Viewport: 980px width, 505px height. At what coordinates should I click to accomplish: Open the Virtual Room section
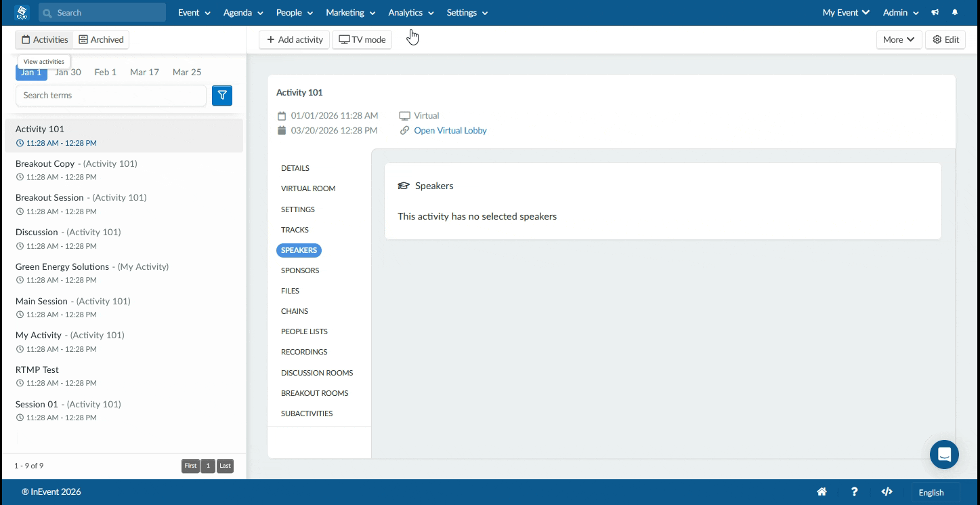[308, 188]
